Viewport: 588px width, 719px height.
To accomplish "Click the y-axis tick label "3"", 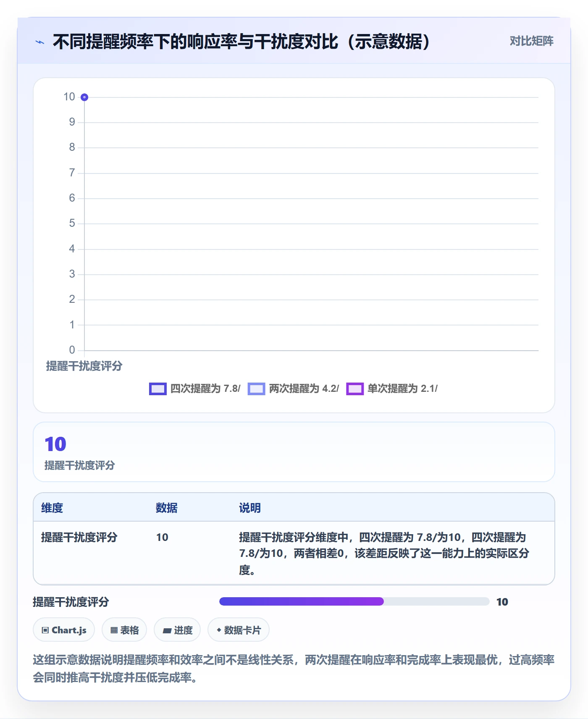I will click(x=72, y=274).
